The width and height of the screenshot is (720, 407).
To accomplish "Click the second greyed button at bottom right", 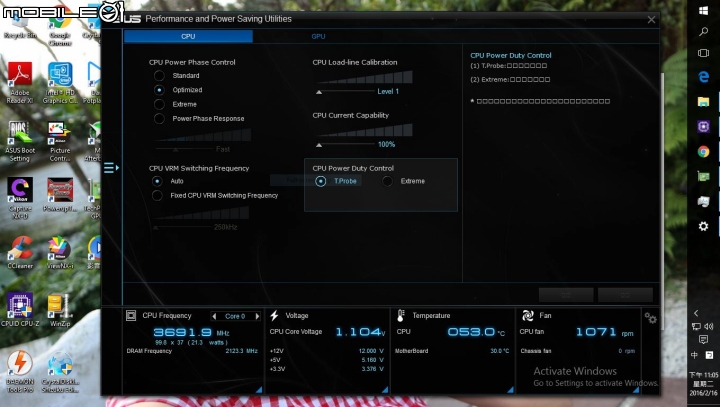I will (x=625, y=295).
